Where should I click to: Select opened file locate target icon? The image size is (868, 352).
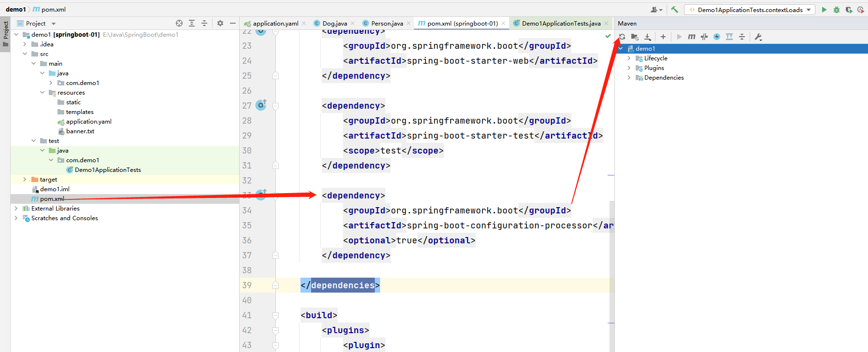[179, 23]
